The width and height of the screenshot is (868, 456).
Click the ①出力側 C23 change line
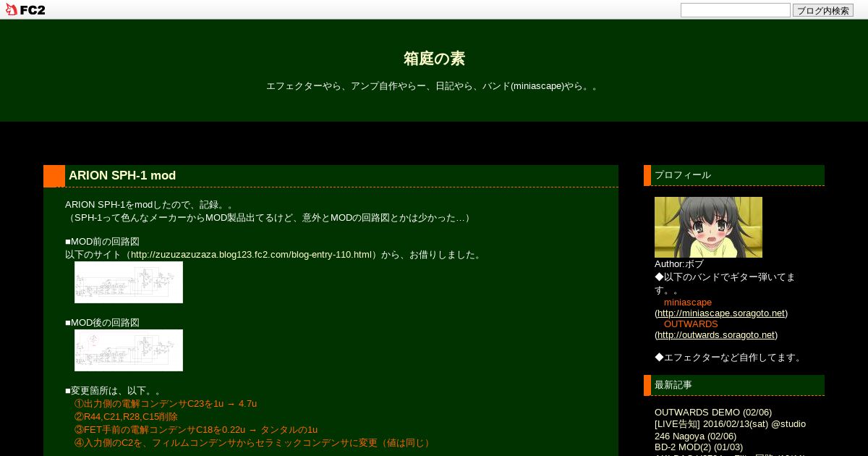166,404
